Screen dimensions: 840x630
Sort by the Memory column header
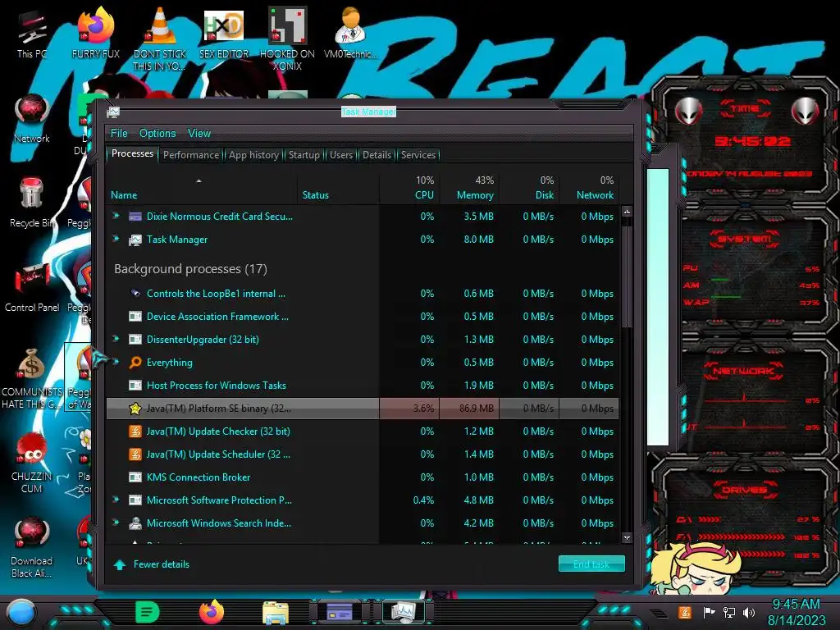pyautogui.click(x=470, y=189)
